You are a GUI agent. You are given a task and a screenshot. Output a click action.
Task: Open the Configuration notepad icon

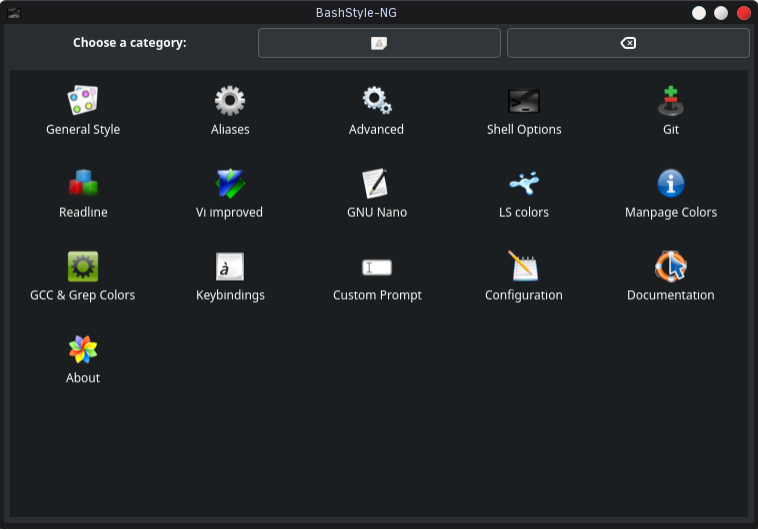tap(523, 265)
